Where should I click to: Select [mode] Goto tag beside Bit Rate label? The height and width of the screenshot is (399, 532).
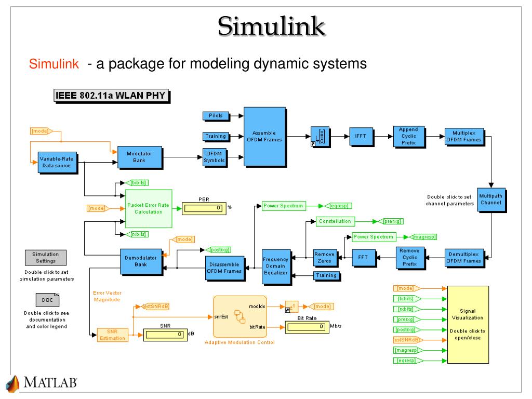tap(321, 307)
